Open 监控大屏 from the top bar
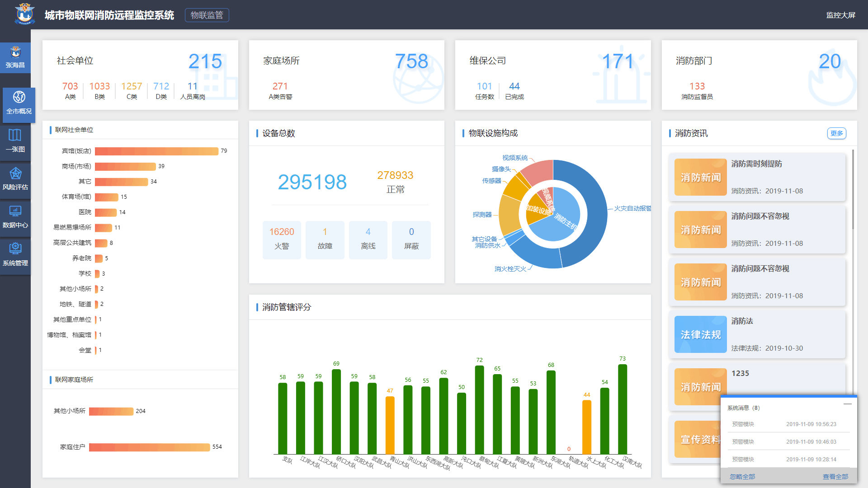This screenshot has width=868, height=488. pyautogui.click(x=840, y=15)
